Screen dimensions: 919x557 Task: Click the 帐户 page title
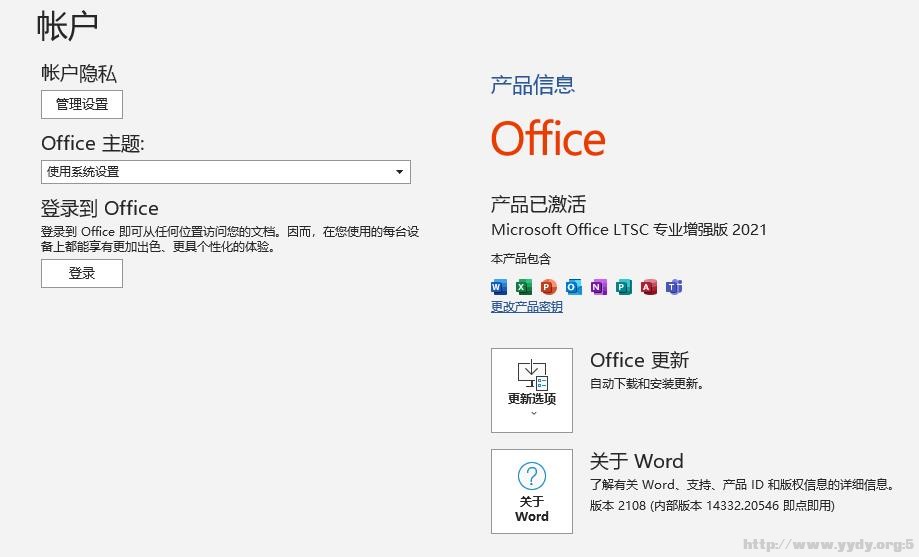(x=67, y=26)
